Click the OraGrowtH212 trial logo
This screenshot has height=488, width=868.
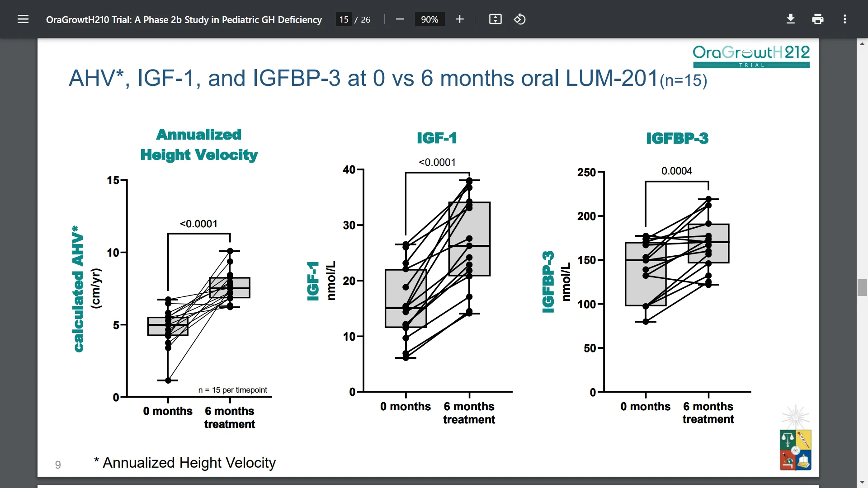click(751, 56)
